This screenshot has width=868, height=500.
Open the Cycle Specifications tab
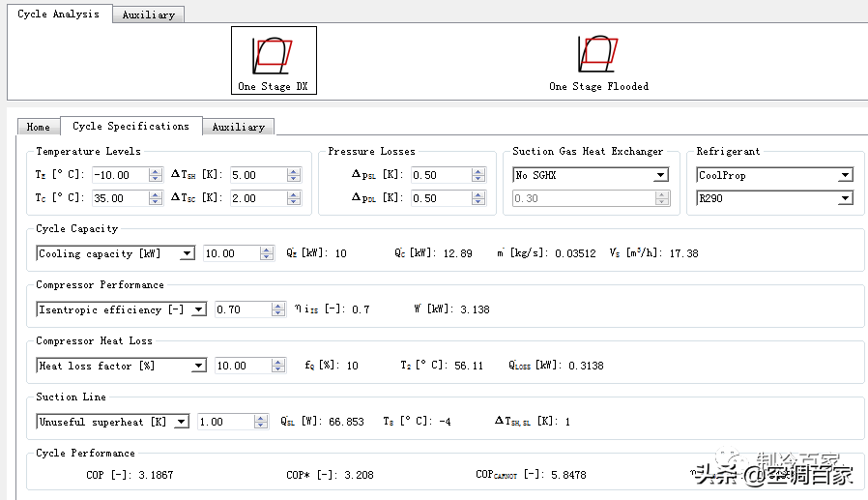coord(130,126)
